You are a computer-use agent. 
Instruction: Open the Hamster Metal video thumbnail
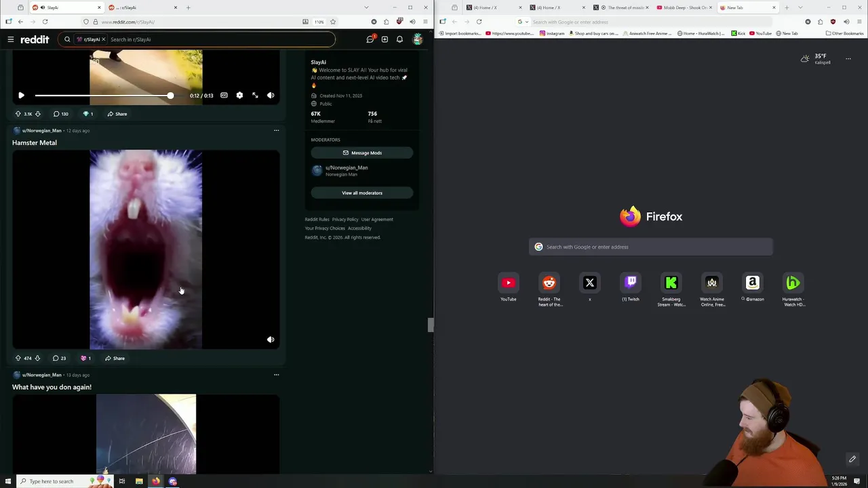click(x=146, y=249)
